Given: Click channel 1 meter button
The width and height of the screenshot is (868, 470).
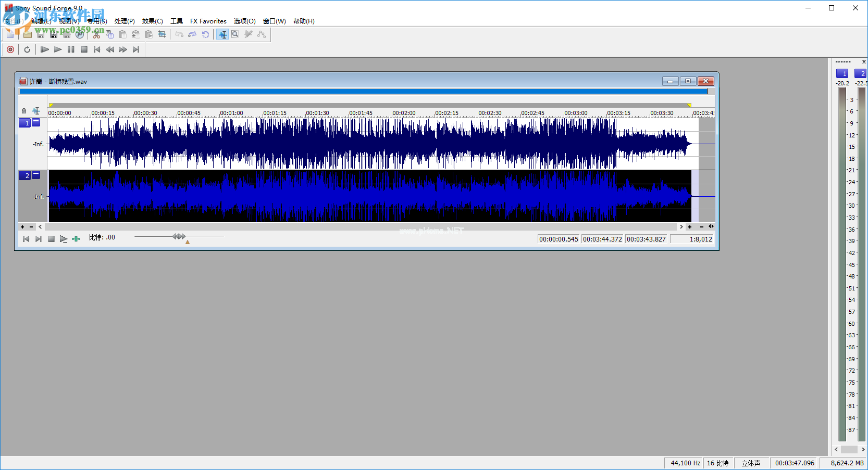Looking at the screenshot, I should (x=842, y=73).
